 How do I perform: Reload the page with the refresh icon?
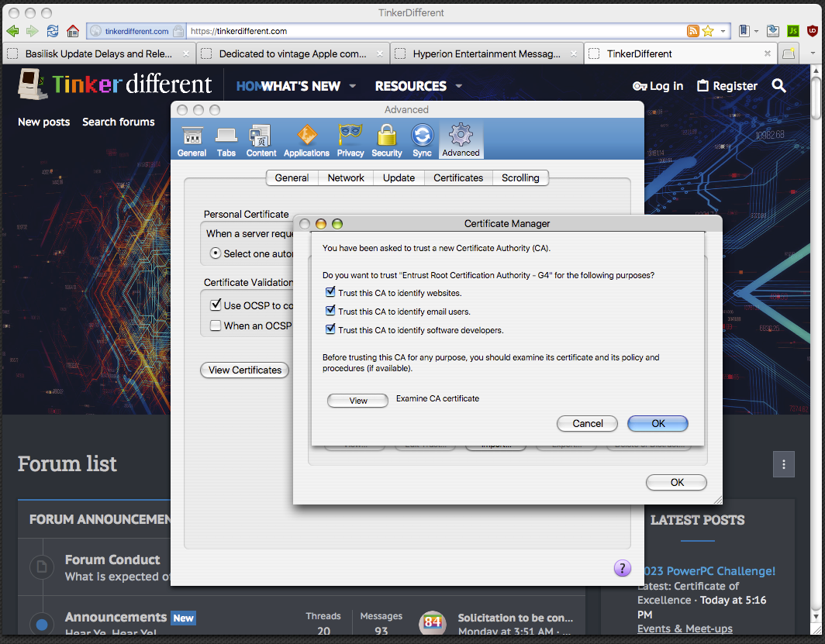[53, 31]
